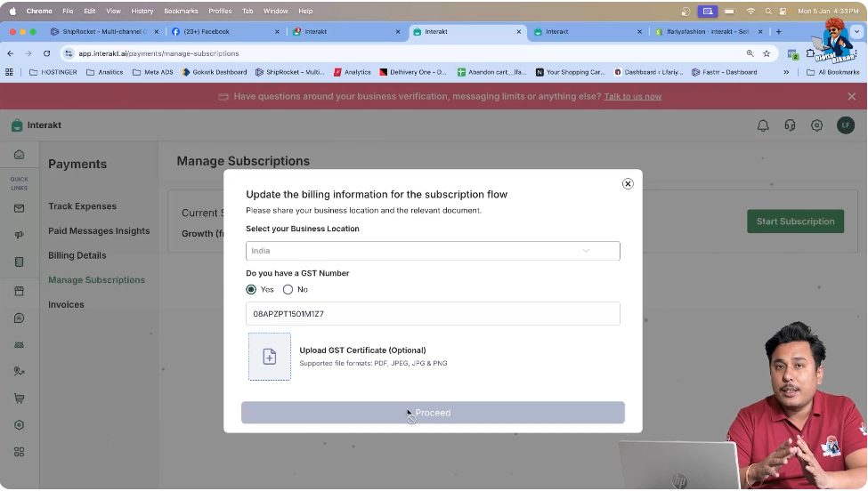
Task: Click the Wi-Fi icon in menu bar
Action: click(x=750, y=11)
